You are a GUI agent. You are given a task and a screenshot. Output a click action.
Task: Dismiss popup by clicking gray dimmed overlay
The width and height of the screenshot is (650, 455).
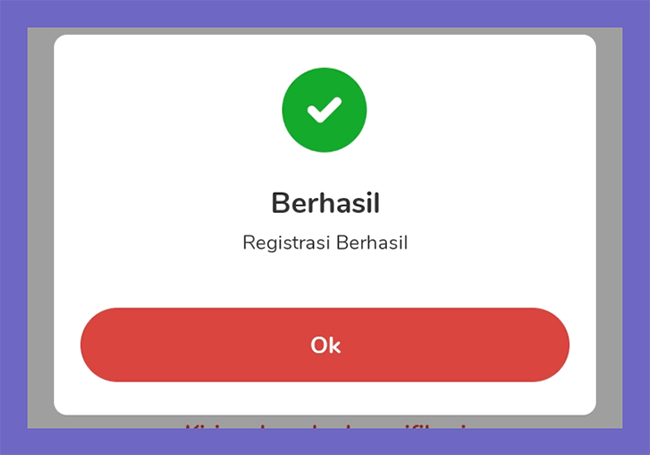click(x=40, y=228)
